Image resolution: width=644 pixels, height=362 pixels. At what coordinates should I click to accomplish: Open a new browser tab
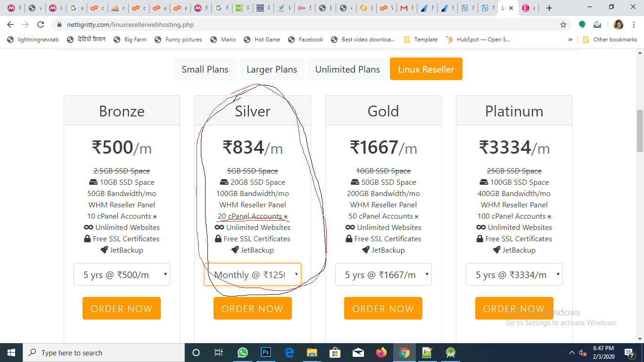[549, 8]
